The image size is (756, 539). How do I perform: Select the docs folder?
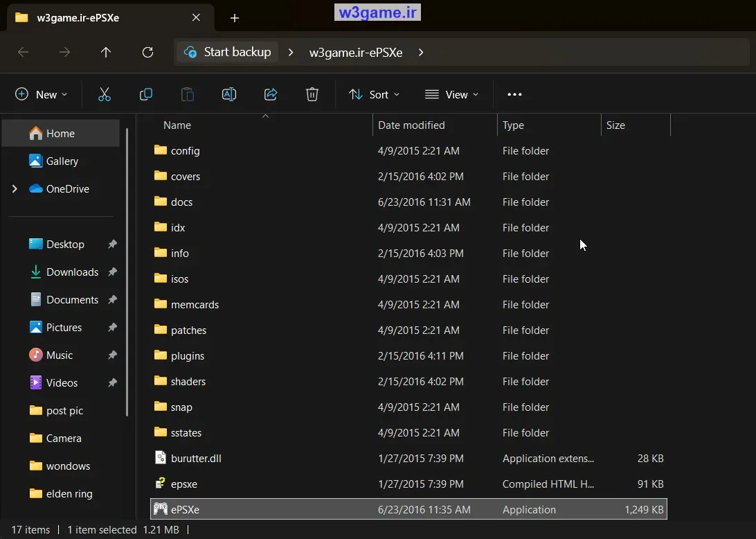click(x=409, y=202)
